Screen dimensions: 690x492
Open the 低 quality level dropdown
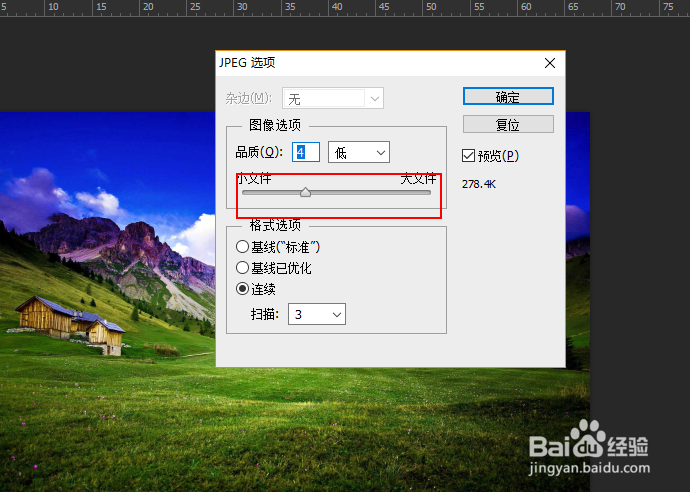359,152
